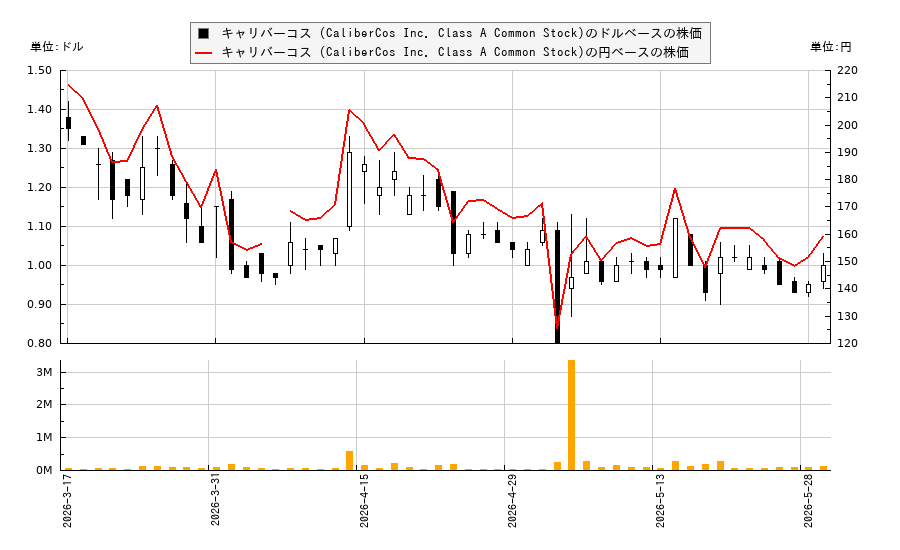900x550 pixels.
Task: Click the 1.30 value on the dollar axis
Action: pyautogui.click(x=39, y=148)
